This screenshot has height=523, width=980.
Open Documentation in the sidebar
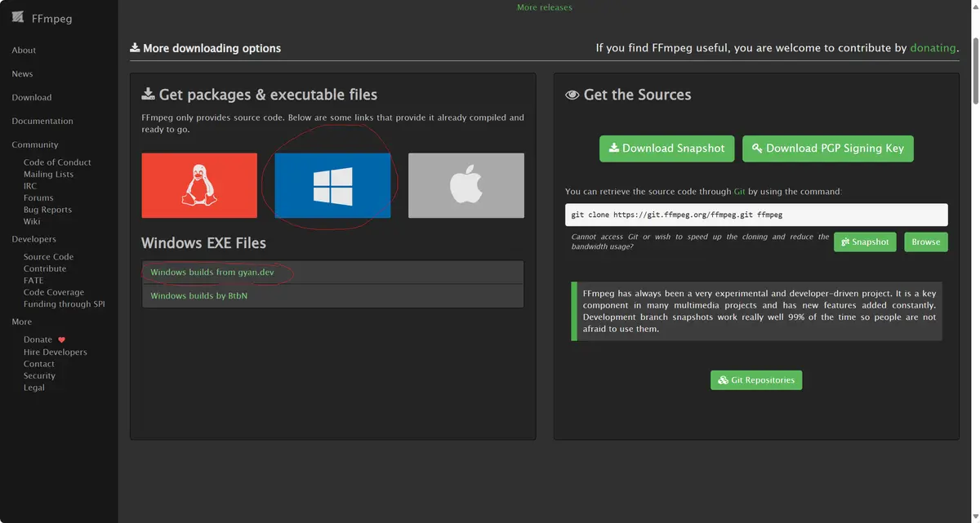(42, 122)
